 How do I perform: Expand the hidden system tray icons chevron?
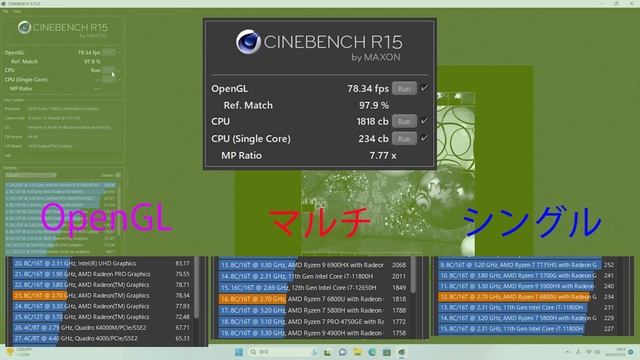(567, 352)
